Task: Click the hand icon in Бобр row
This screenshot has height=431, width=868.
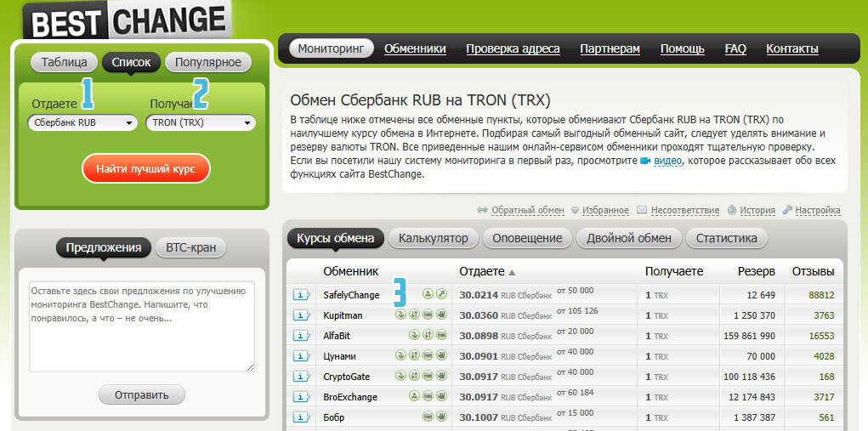Action: point(441,417)
